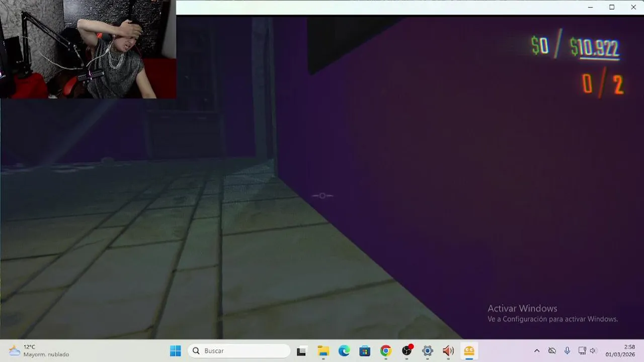This screenshot has height=362, width=644.
Task: Click the webcam overlay thumbnail
Action: coord(88,49)
